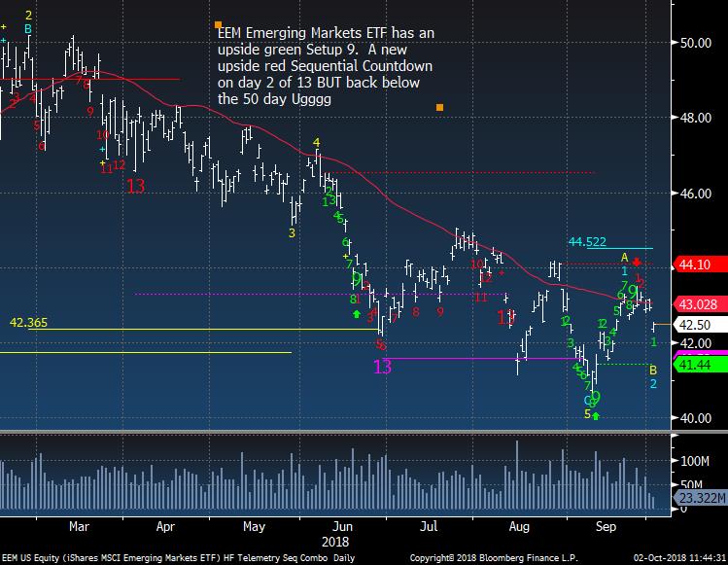Click the 42.00 price axis label
The height and width of the screenshot is (565, 728).
(696, 343)
